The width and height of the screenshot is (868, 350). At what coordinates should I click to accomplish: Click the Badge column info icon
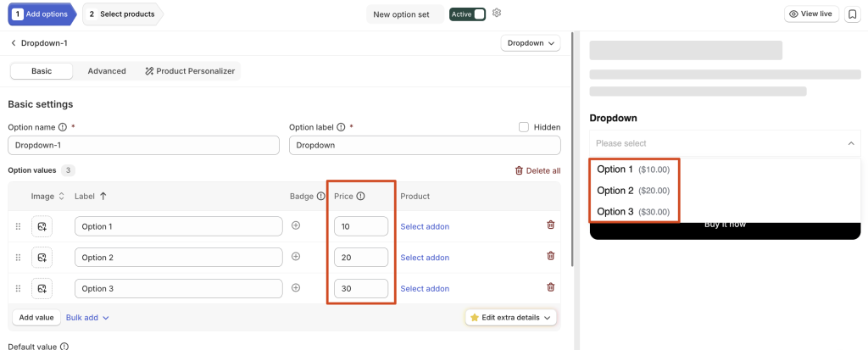pyautogui.click(x=321, y=196)
